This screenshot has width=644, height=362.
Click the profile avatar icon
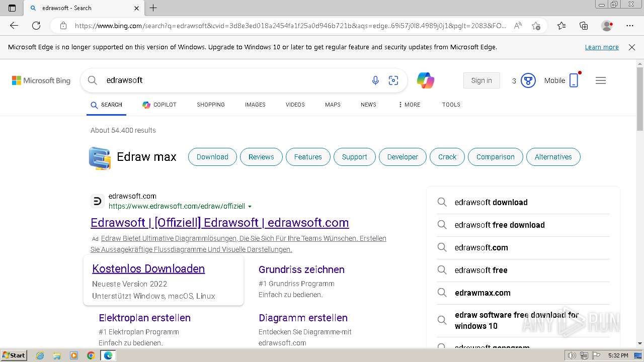(x=607, y=26)
